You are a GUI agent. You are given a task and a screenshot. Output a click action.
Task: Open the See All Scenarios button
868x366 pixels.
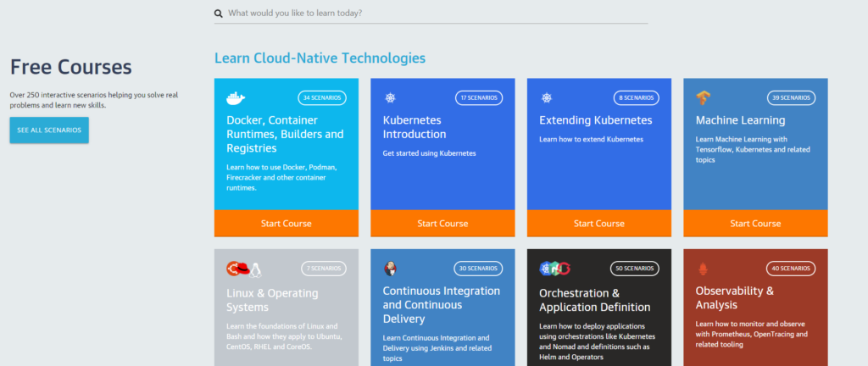[49, 130]
